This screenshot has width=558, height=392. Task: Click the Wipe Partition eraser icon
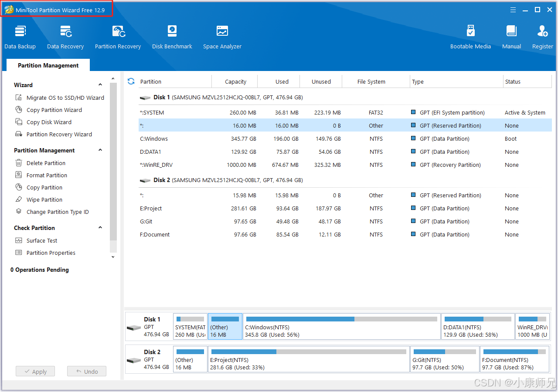[x=19, y=199]
